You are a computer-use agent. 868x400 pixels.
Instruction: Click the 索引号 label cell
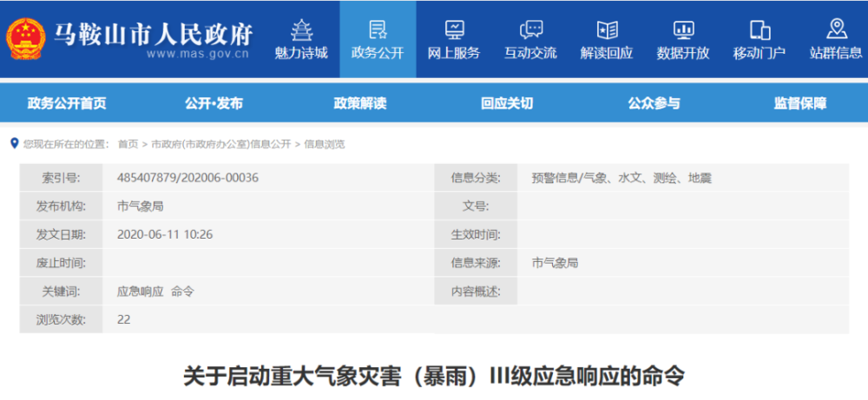[61, 178]
